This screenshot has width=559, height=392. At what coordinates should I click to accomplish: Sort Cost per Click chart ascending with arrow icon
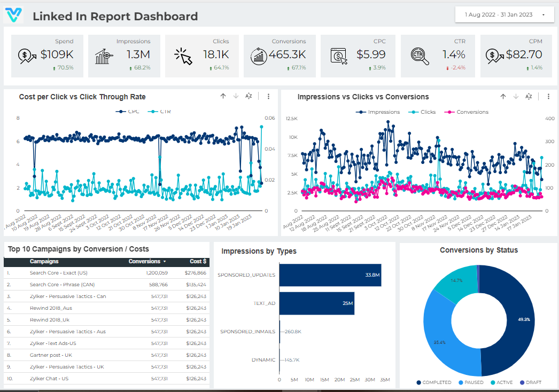click(223, 96)
